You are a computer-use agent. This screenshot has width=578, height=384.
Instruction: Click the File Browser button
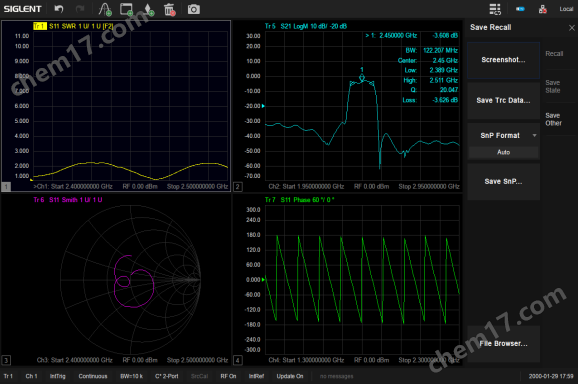504,343
